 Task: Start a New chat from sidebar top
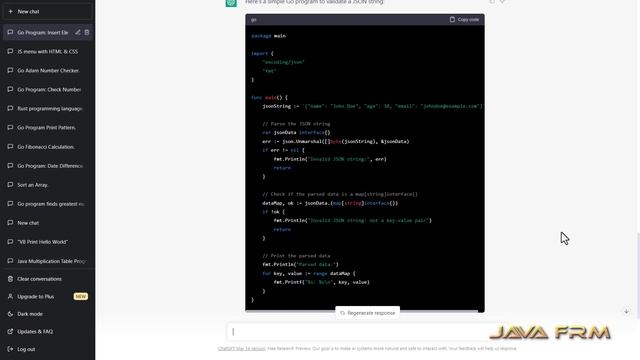pos(47,11)
